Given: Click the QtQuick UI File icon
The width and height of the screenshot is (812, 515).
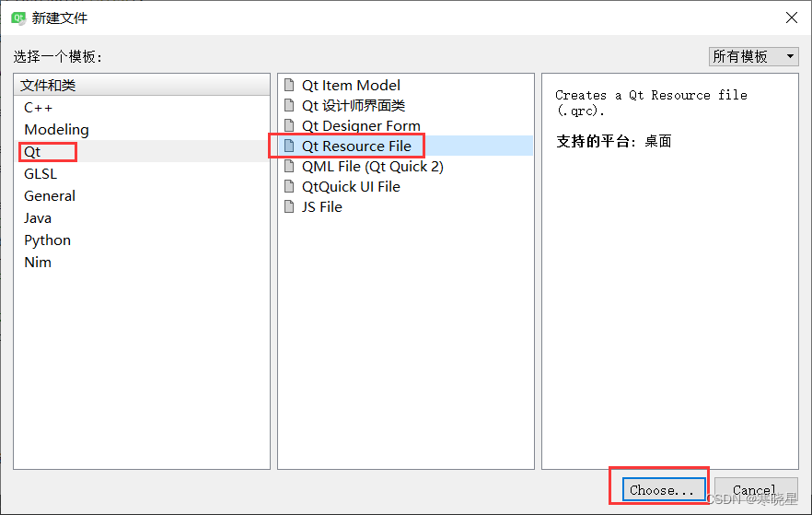Looking at the screenshot, I should coord(289,186).
